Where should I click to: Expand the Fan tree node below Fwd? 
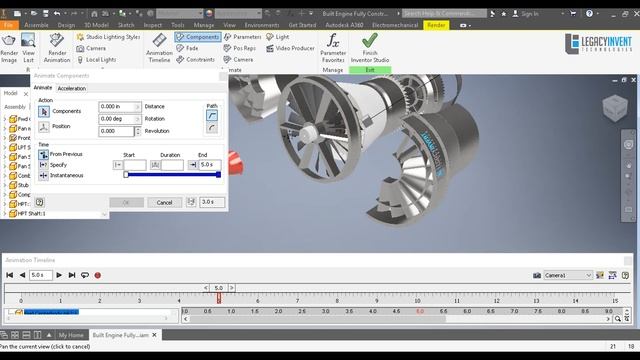click(5, 129)
